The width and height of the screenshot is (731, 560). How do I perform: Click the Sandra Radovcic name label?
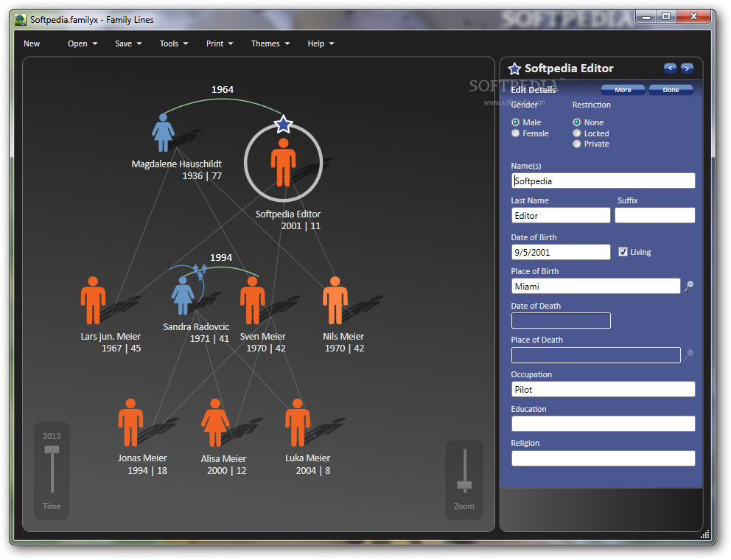pyautogui.click(x=196, y=327)
